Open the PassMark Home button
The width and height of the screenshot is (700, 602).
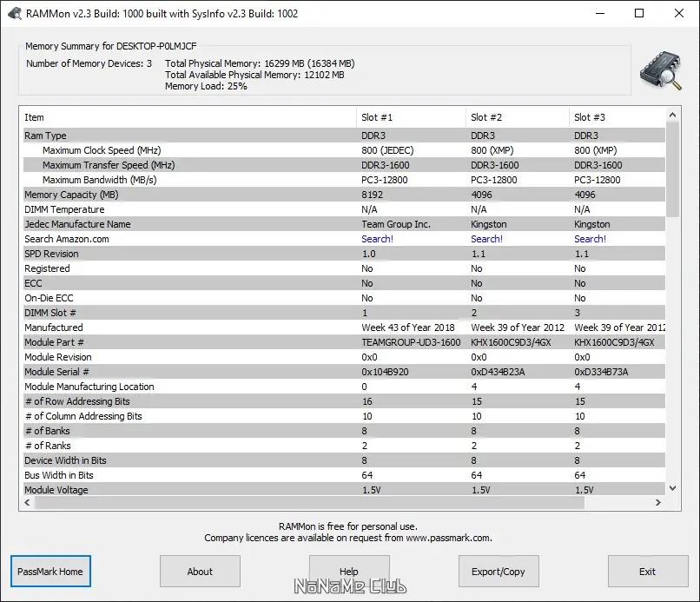click(50, 572)
